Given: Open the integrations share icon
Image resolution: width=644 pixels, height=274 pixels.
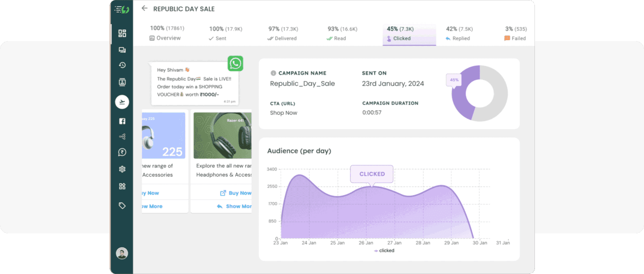Looking at the screenshot, I should tap(122, 137).
